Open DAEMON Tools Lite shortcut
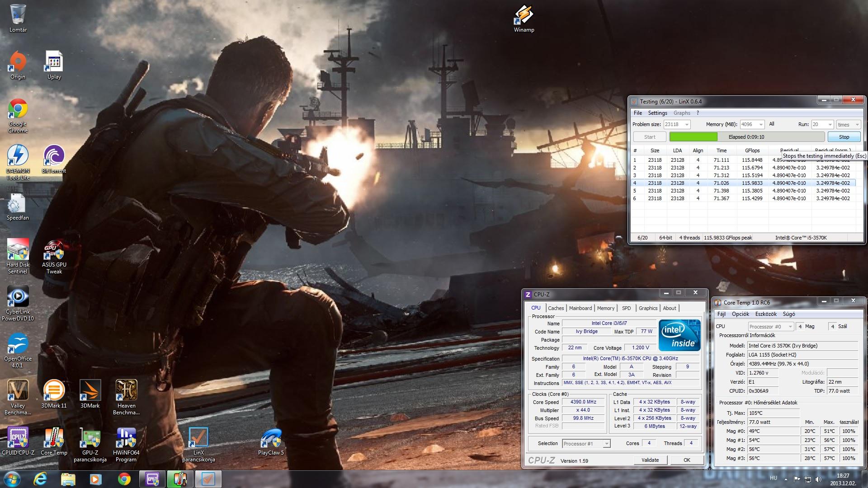The height and width of the screenshot is (488, 868). point(18,163)
